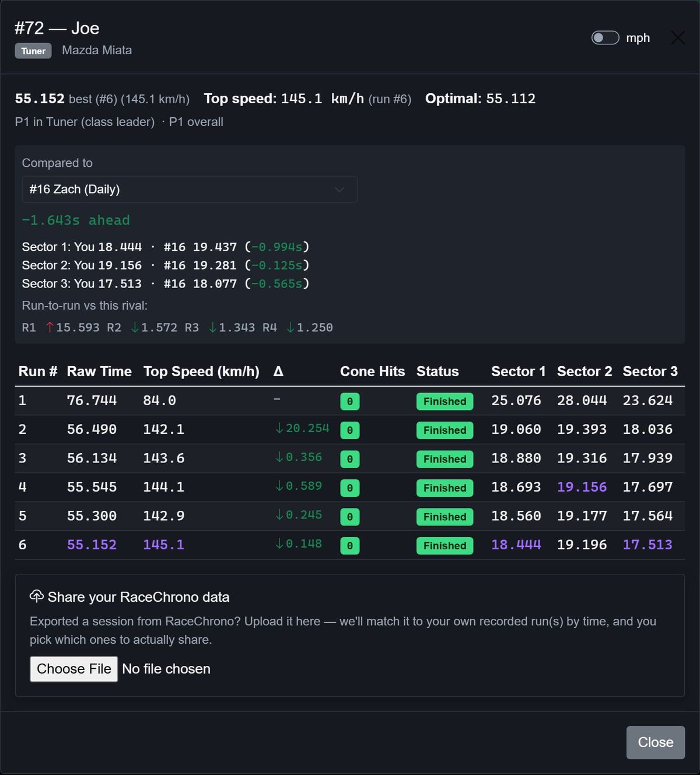Viewport: 700px width, 775px height.
Task: Click the ↓0.589 delta value
Action: tap(298, 486)
